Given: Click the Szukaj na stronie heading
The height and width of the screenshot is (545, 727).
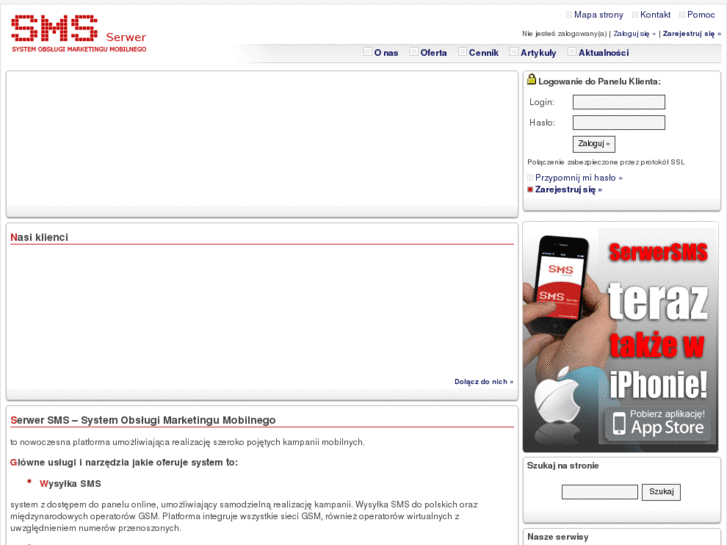Looking at the screenshot, I should (x=563, y=466).
